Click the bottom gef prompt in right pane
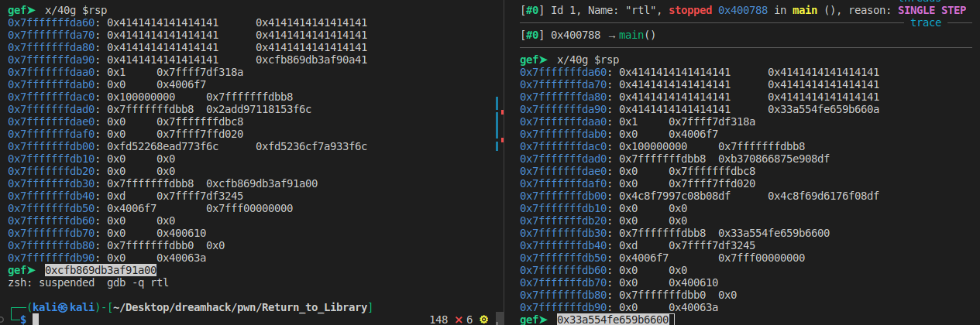The width and height of the screenshot is (980, 325). pyautogui.click(x=535, y=320)
